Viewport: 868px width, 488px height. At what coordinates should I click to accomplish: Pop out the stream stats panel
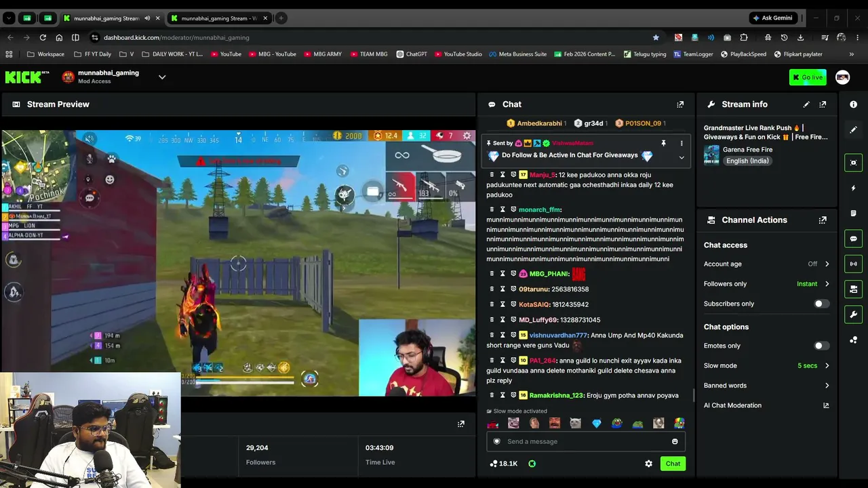[461, 424]
